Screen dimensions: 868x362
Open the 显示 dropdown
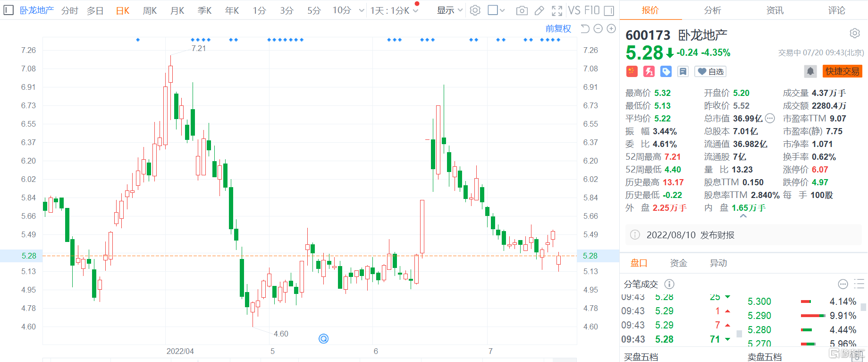click(449, 10)
